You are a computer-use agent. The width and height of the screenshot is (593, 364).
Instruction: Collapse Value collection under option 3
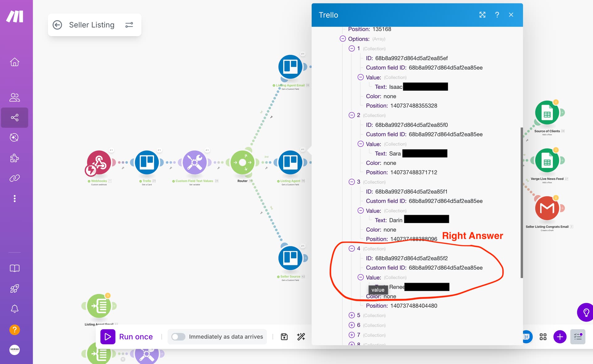click(361, 211)
